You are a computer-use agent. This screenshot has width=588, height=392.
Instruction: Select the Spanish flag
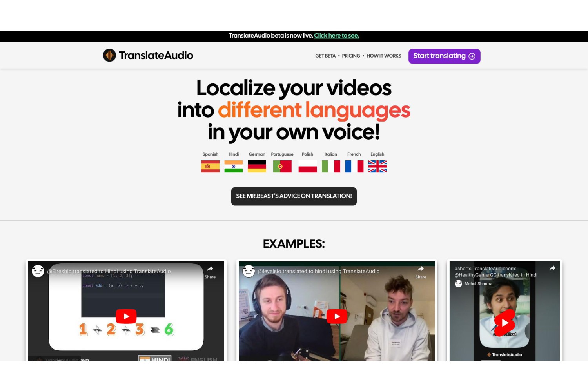click(x=211, y=167)
